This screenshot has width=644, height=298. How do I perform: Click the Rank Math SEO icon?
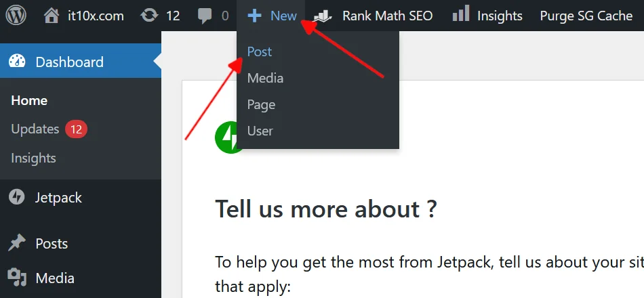323,15
